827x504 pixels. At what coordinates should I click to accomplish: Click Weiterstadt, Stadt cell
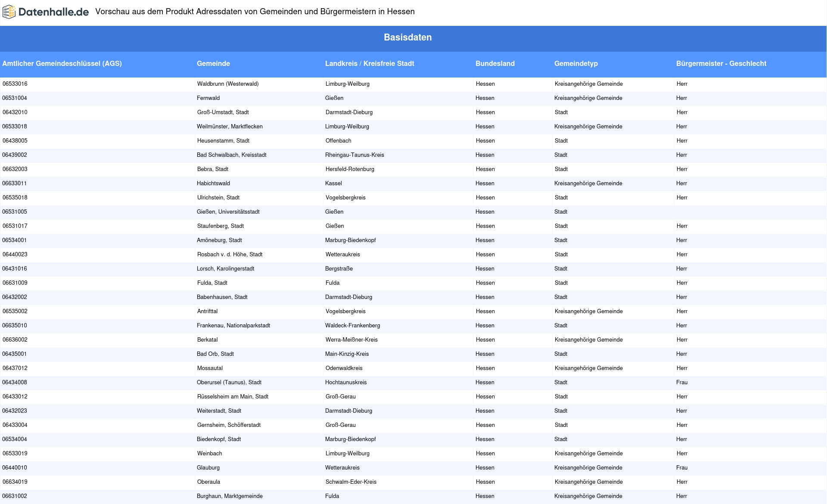tap(219, 411)
